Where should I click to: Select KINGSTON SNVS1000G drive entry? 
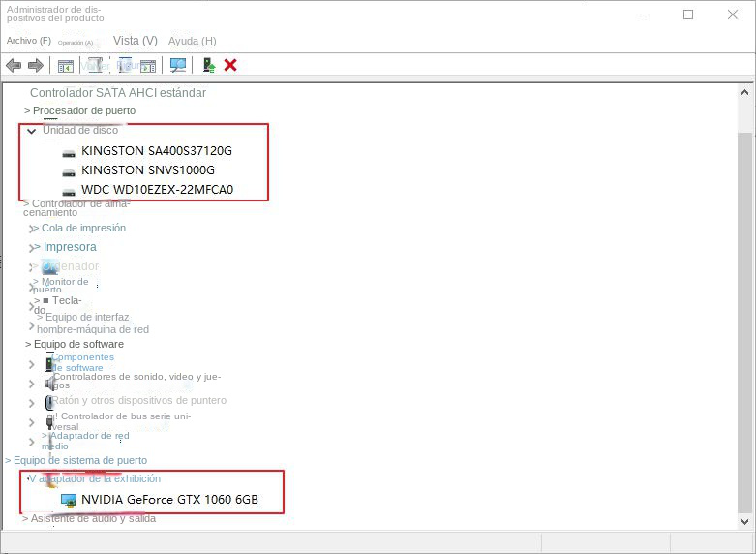(147, 170)
